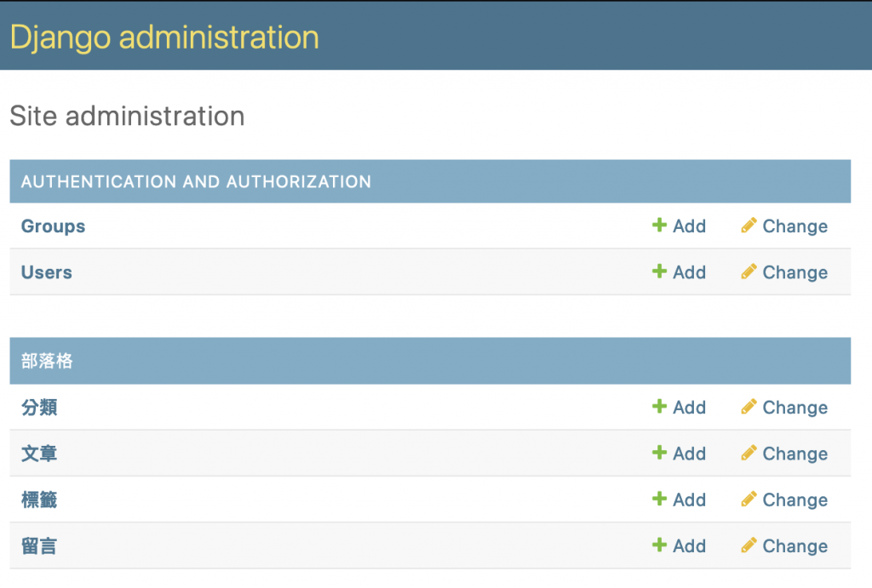This screenshot has height=588, width=872.
Task: Open the Groups model link
Action: [x=54, y=226]
